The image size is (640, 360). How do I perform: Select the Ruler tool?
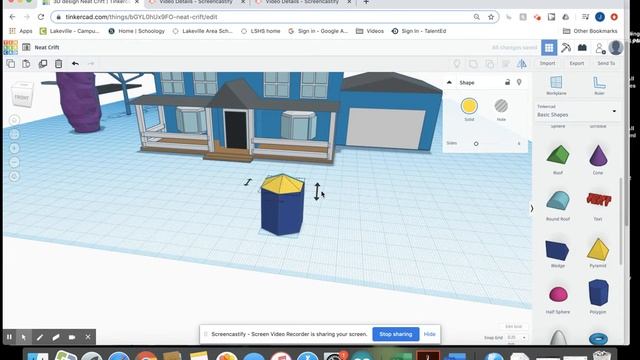pyautogui.click(x=599, y=85)
